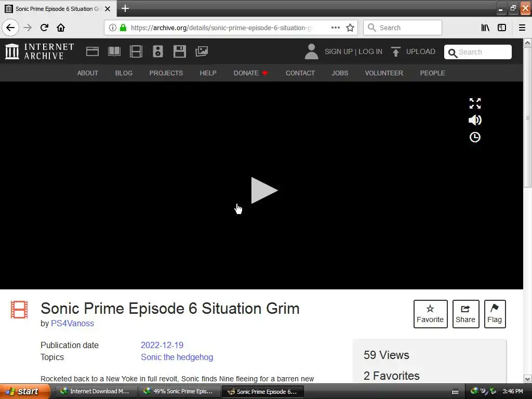Image resolution: width=532 pixels, height=399 pixels.
Task: Open the Windows start menu
Action: click(25, 391)
